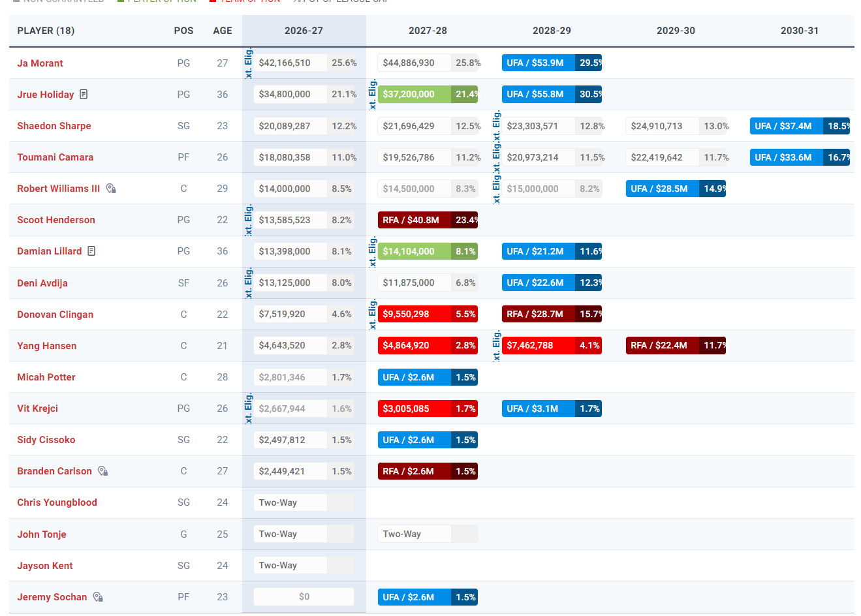Viewport: 861px width, 616px height.
Task: Select Branden Carlson's RFA / $2.6M cell
Action: [x=428, y=471]
